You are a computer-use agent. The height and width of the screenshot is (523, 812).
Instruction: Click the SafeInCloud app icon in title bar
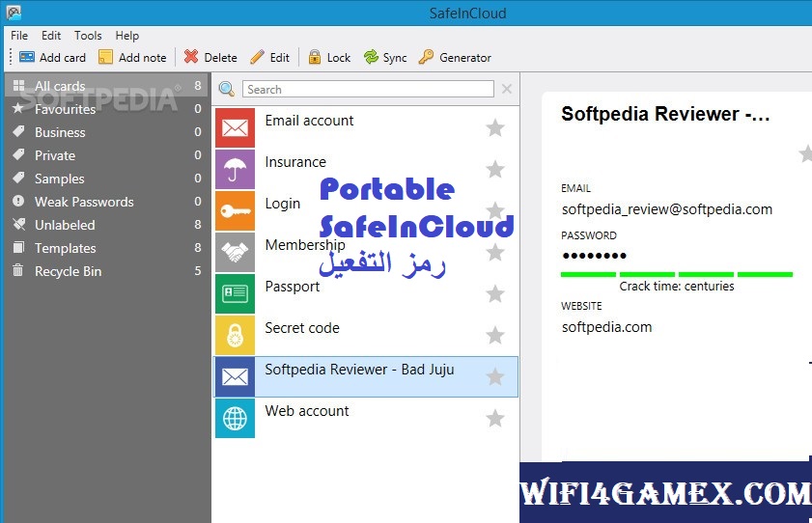pyautogui.click(x=14, y=13)
